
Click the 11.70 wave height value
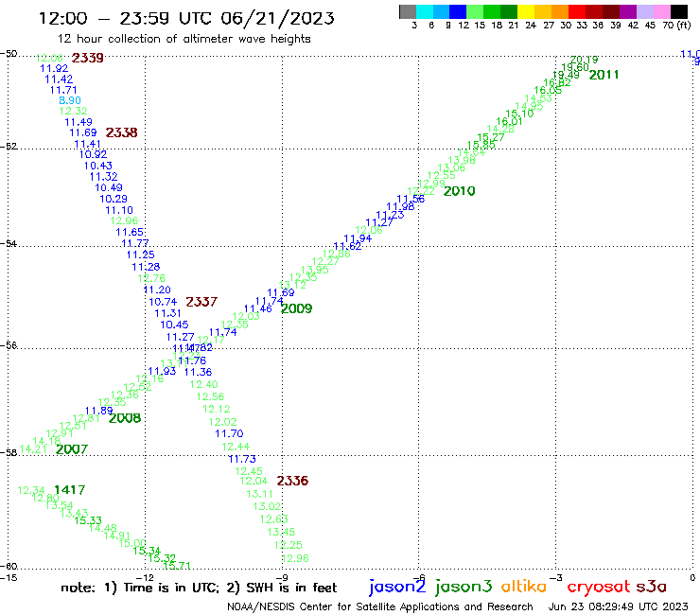tap(229, 433)
